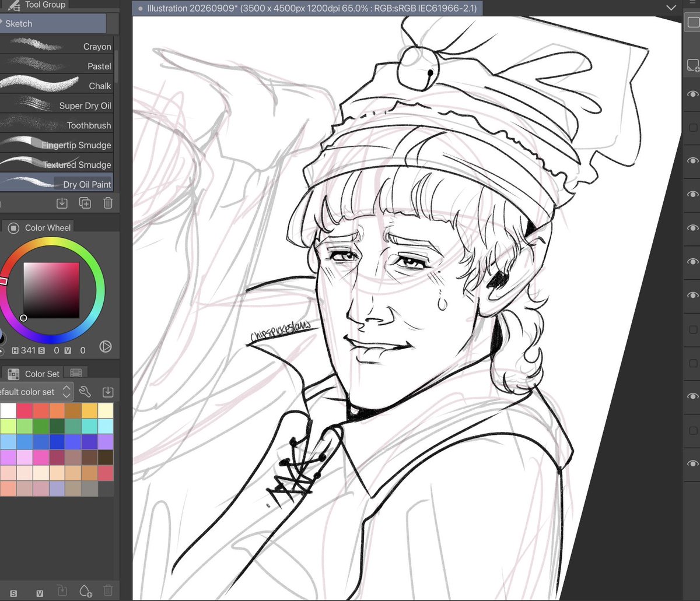Click the duplicate sub tool icon

[x=85, y=203]
